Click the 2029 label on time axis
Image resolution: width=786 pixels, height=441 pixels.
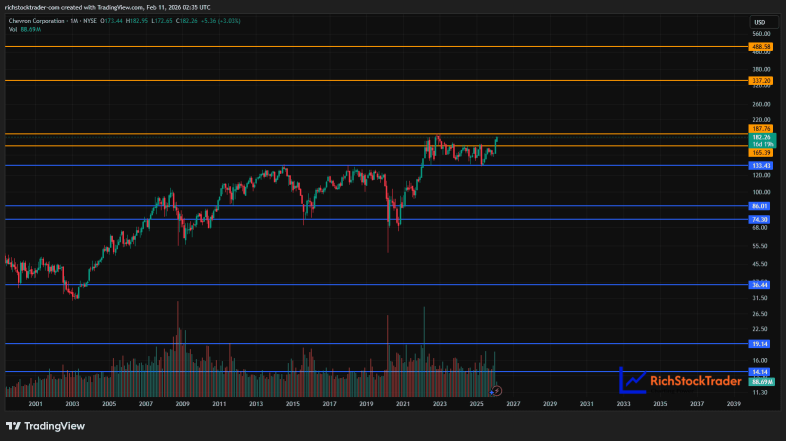(x=550, y=404)
